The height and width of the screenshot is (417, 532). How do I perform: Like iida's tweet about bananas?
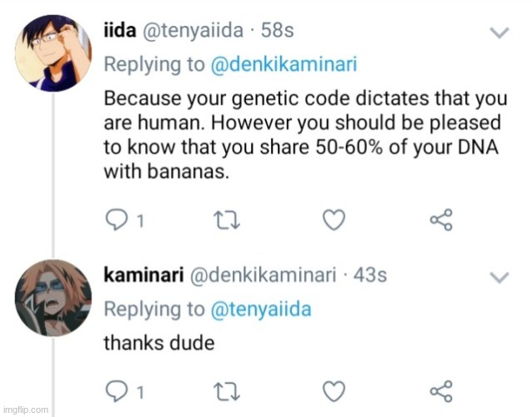pyautogui.click(x=334, y=220)
